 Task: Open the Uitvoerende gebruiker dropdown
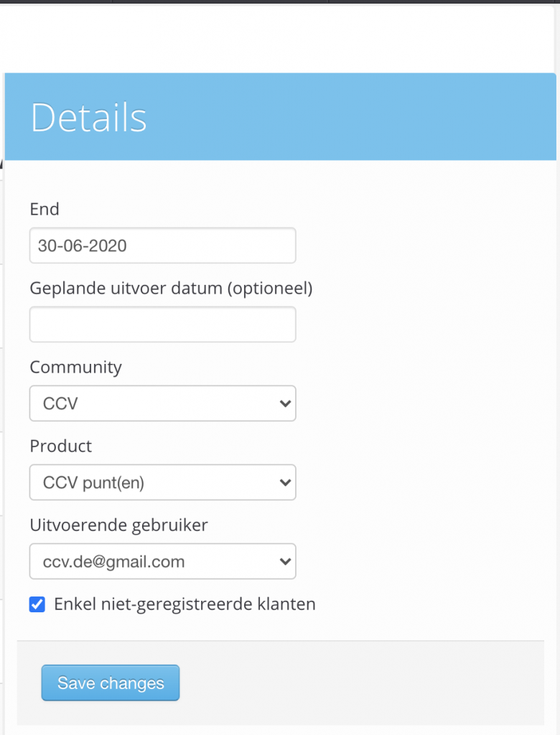(162, 561)
